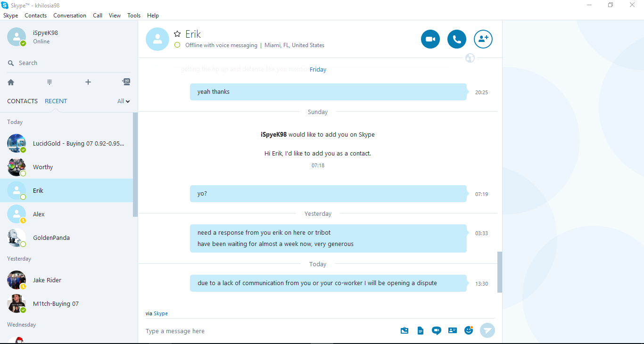
Task: Toggle the favorite star next to Erik
Action: [177, 33]
